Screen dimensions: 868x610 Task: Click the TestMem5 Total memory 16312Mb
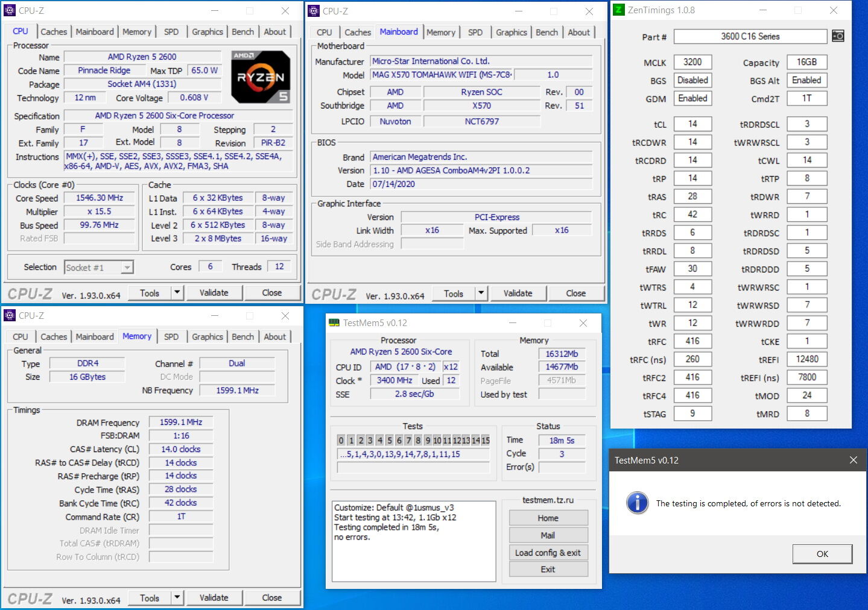point(562,354)
